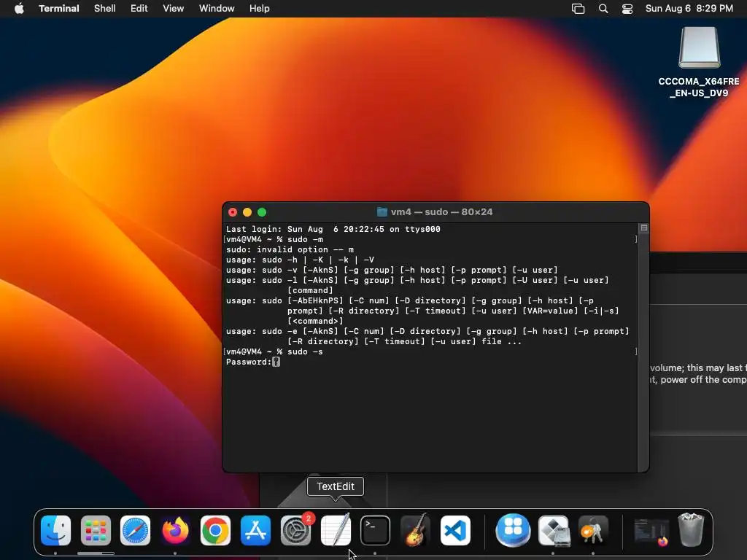Click the scrollback marker icon in Terminal
Image resolution: width=747 pixels, height=560 pixels.
coord(643,228)
